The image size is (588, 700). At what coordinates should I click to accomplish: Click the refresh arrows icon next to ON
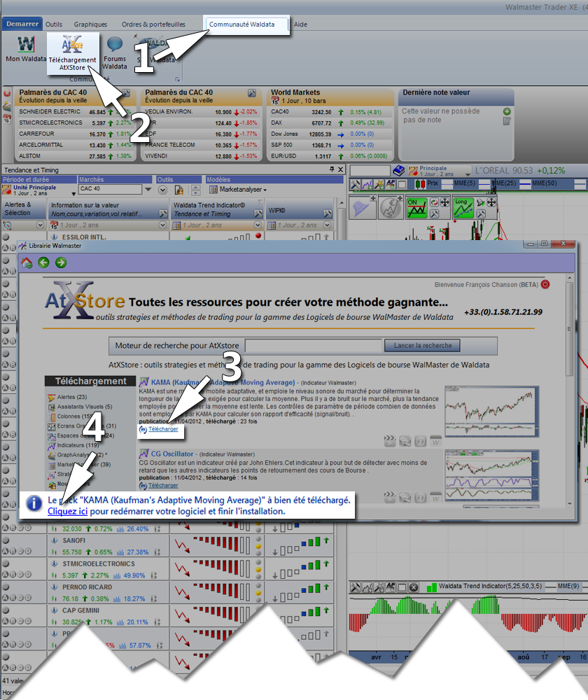[x=434, y=202]
